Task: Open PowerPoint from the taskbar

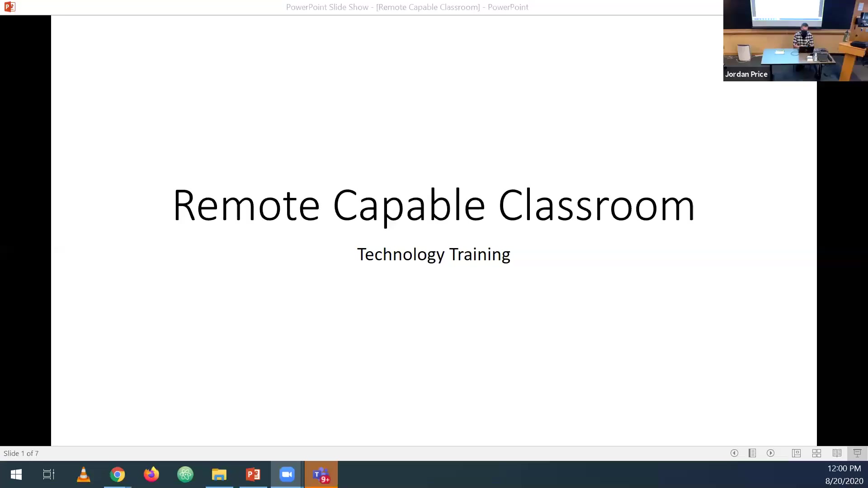Action: click(x=253, y=474)
